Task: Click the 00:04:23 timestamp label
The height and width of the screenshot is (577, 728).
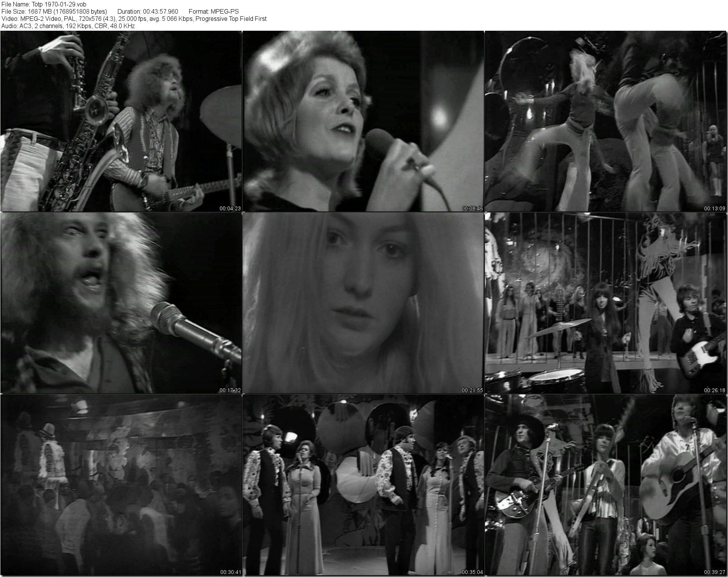Action: tap(230, 208)
